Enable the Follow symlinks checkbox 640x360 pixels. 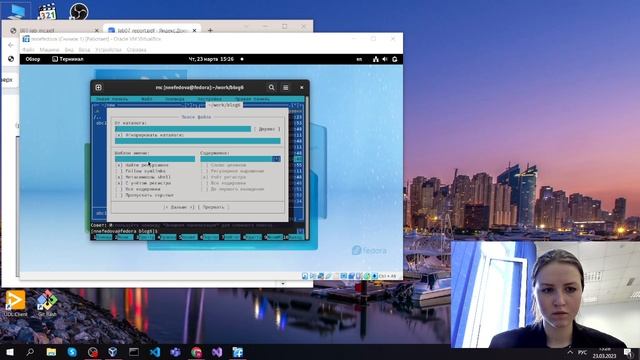pos(119,171)
